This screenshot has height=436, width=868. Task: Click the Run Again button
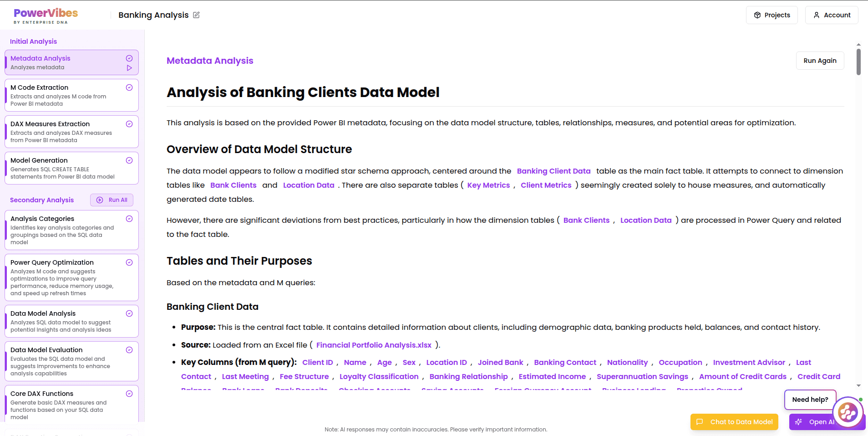click(x=820, y=61)
